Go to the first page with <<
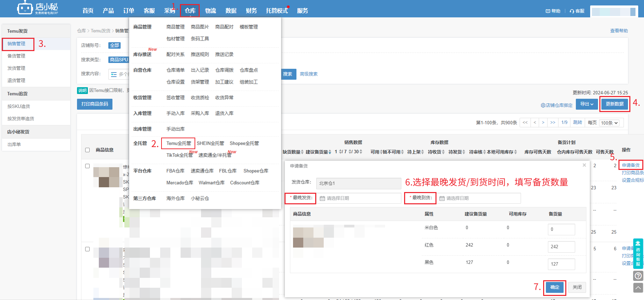This screenshot has width=644, height=300. tap(525, 123)
